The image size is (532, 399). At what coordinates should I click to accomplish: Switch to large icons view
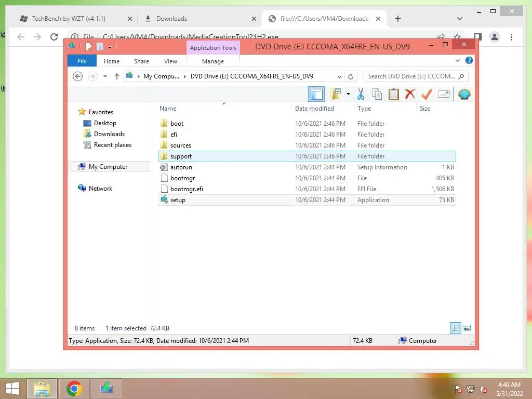(x=467, y=328)
